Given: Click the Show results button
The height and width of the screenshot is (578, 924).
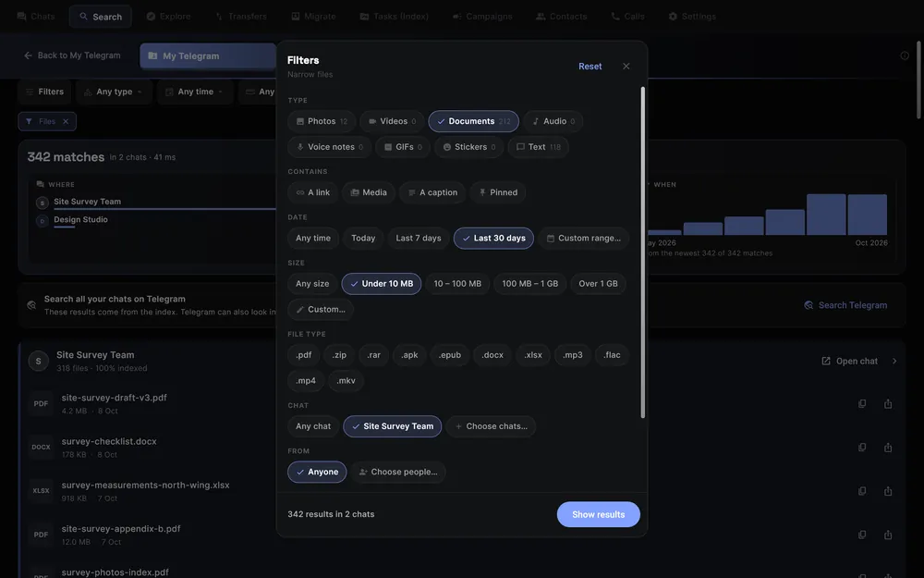Looking at the screenshot, I should [598, 514].
